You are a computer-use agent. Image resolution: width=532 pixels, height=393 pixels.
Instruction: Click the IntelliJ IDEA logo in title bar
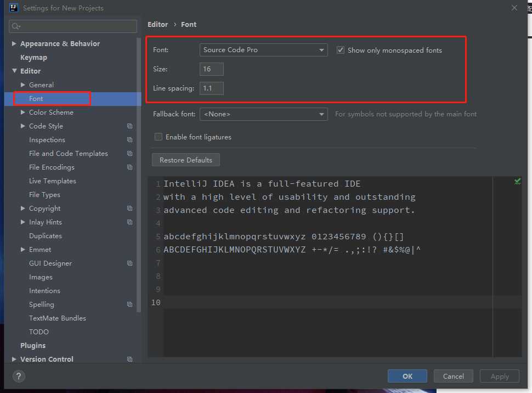13,8
